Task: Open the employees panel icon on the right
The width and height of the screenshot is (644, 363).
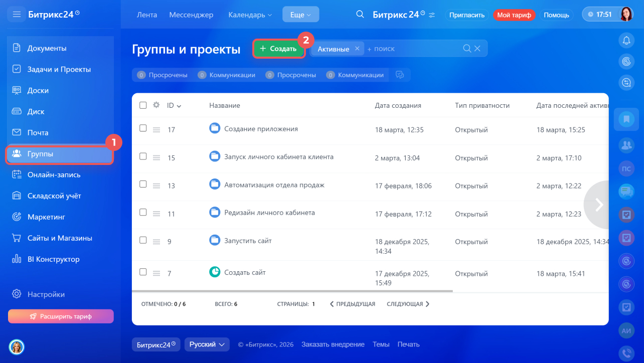Action: tap(626, 144)
